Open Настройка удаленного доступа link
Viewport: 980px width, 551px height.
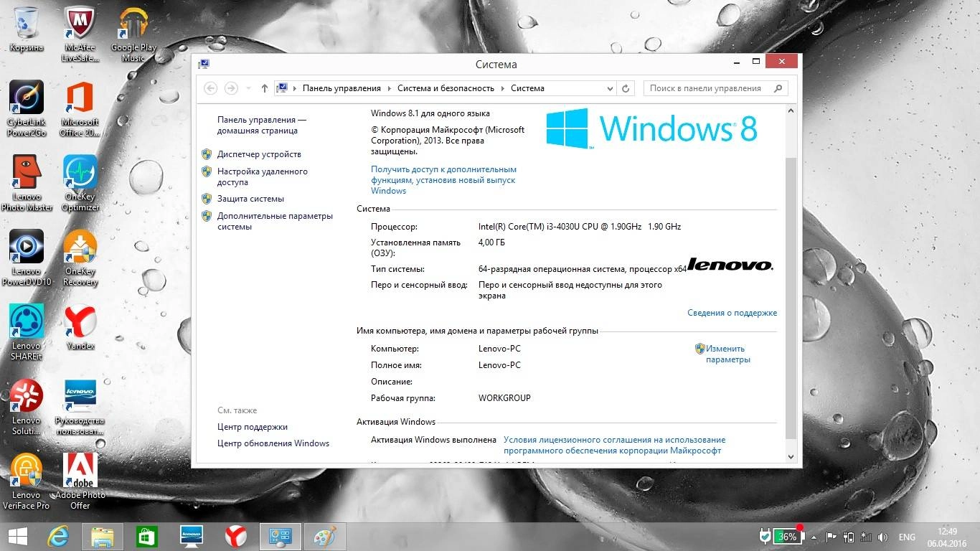point(263,177)
